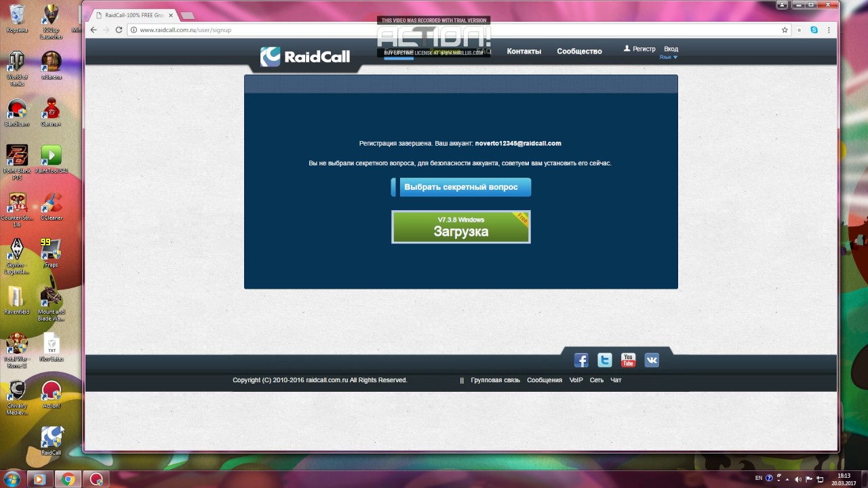The image size is (868, 488).
Task: Open the Facebook page icon in footer
Action: (581, 360)
